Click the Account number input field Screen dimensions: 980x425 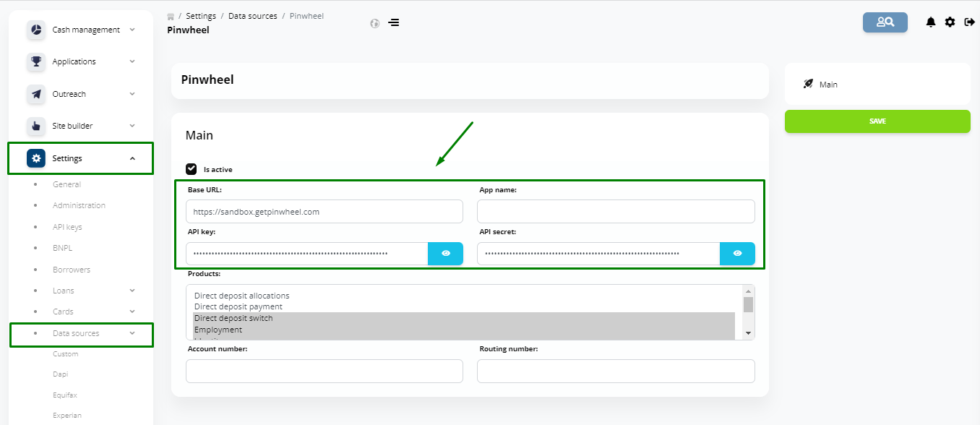[324, 371]
